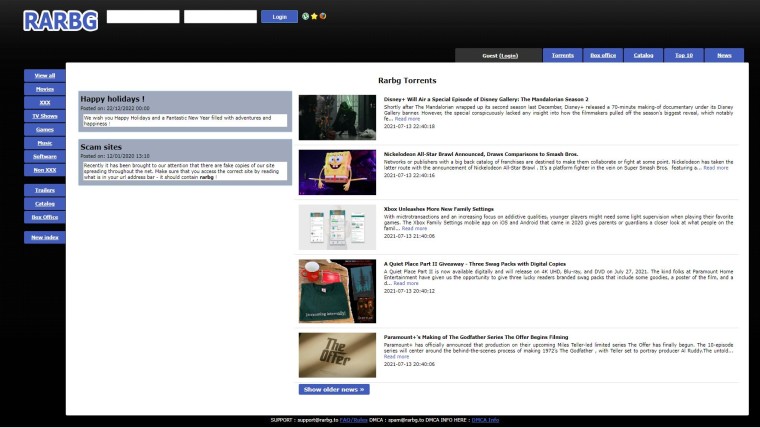Expand news with Show older news button
Screen dimensions: 760x428
point(333,389)
